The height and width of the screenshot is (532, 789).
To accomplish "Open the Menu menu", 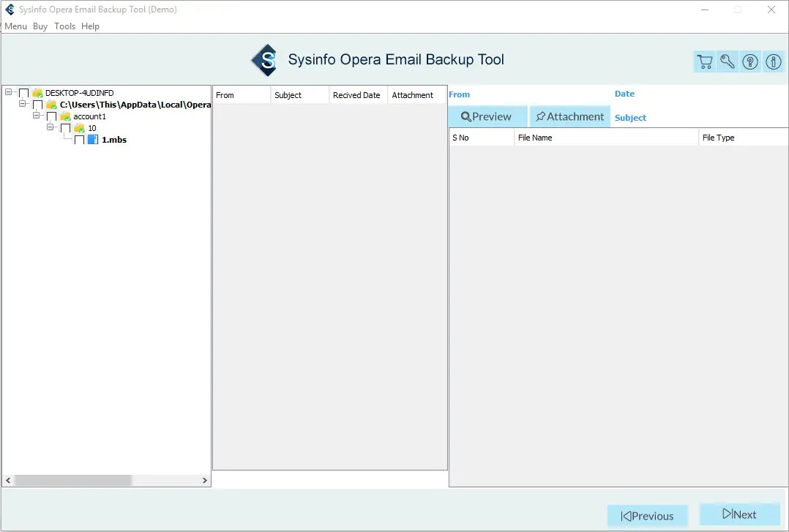I will [x=15, y=26].
